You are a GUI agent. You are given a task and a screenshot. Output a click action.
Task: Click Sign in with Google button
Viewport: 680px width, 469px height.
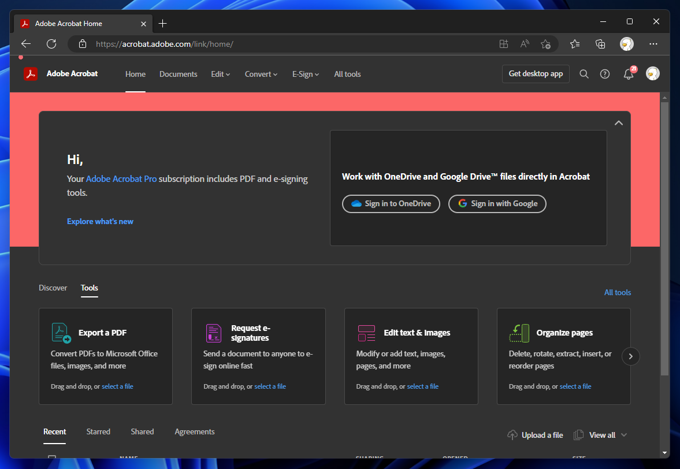(x=497, y=203)
